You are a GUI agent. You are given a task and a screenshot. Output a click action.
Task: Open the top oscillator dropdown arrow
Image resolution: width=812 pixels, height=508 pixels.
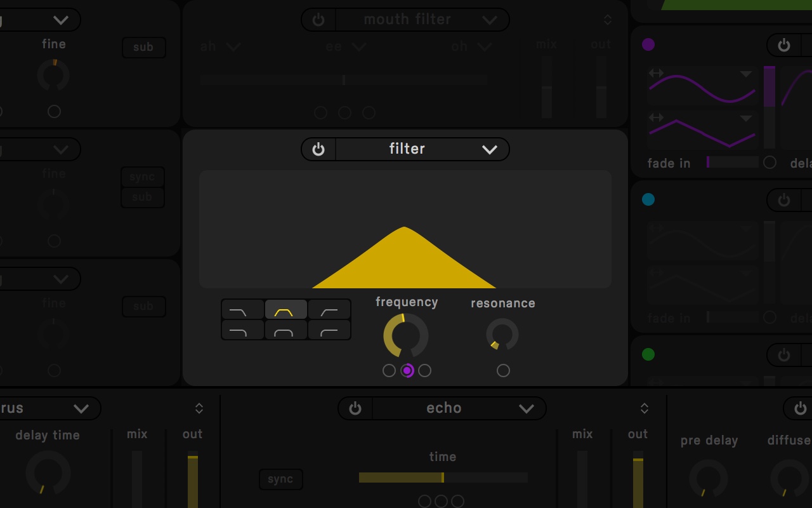coord(61,20)
